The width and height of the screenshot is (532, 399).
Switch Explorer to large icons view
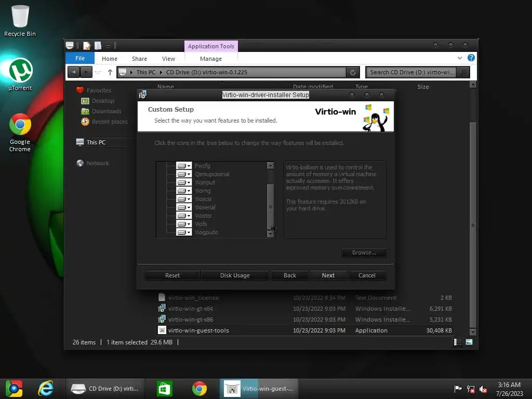click(469, 342)
